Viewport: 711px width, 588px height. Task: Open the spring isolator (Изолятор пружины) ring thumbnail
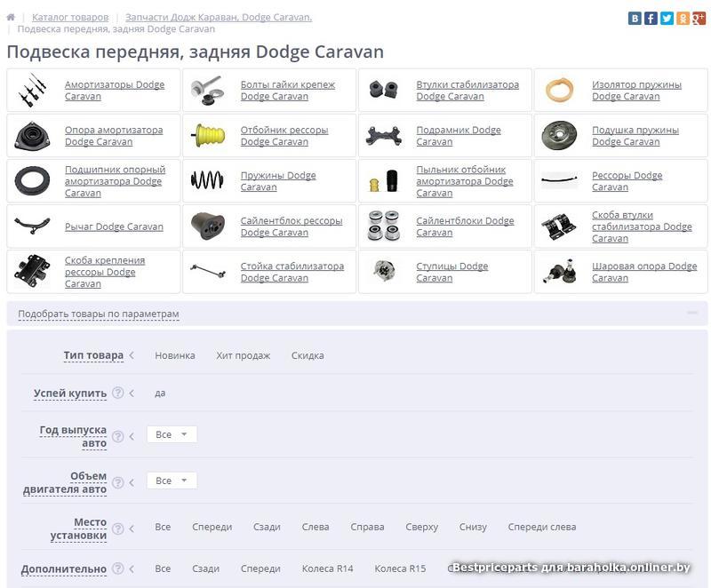click(559, 90)
